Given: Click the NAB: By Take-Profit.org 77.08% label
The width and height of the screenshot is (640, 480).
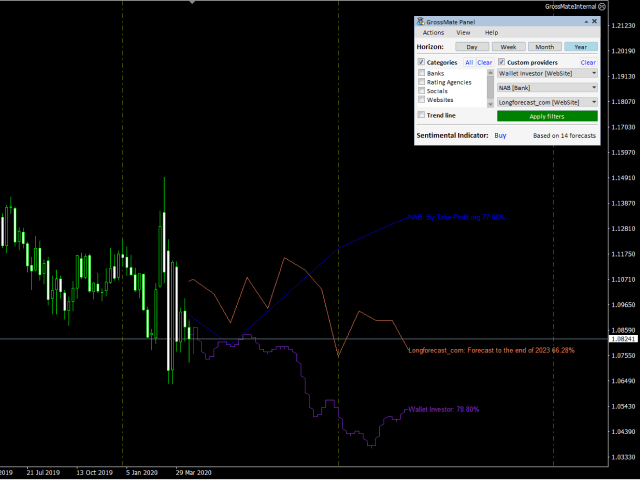Looking at the screenshot, I should coord(456,218).
